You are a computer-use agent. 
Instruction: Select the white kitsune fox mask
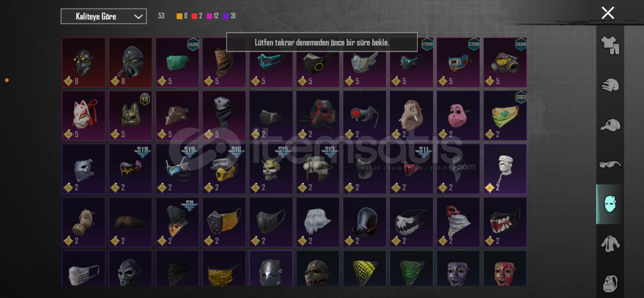(83, 116)
